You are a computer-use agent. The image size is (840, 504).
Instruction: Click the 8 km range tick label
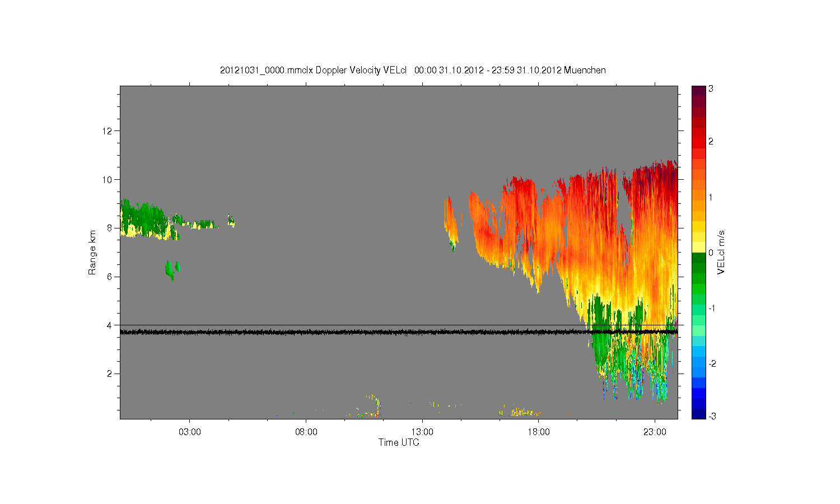pyautogui.click(x=110, y=228)
